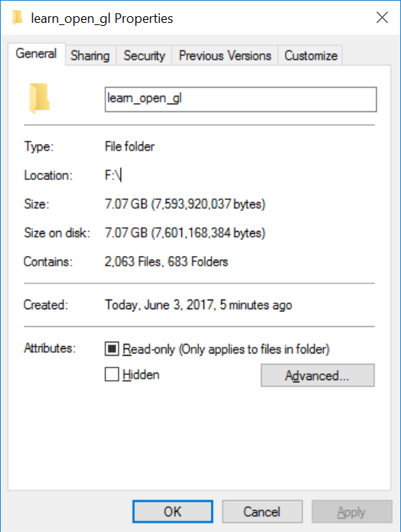
Task: Enable the Hidden attribute checkbox
Action: coord(112,375)
